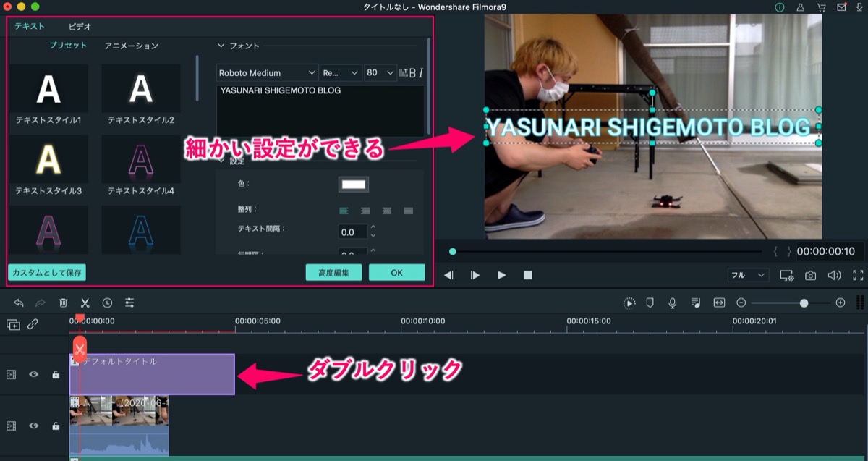Select the justify text alignment option
The width and height of the screenshot is (868, 461).
pyautogui.click(x=408, y=211)
